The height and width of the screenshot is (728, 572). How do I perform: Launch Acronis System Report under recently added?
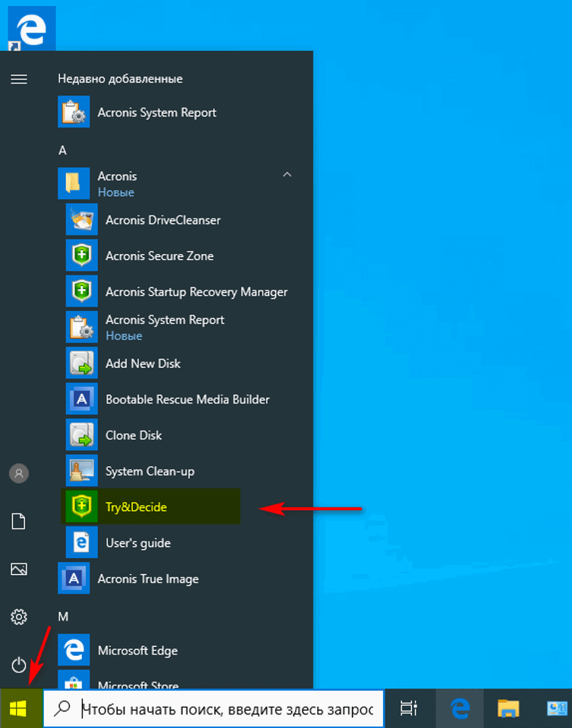point(137,112)
